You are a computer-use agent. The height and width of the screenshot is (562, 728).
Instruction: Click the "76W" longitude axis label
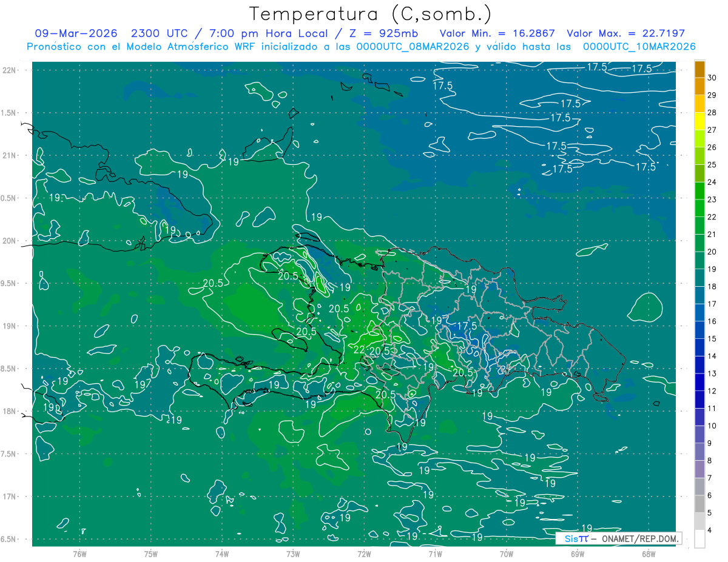tap(79, 554)
